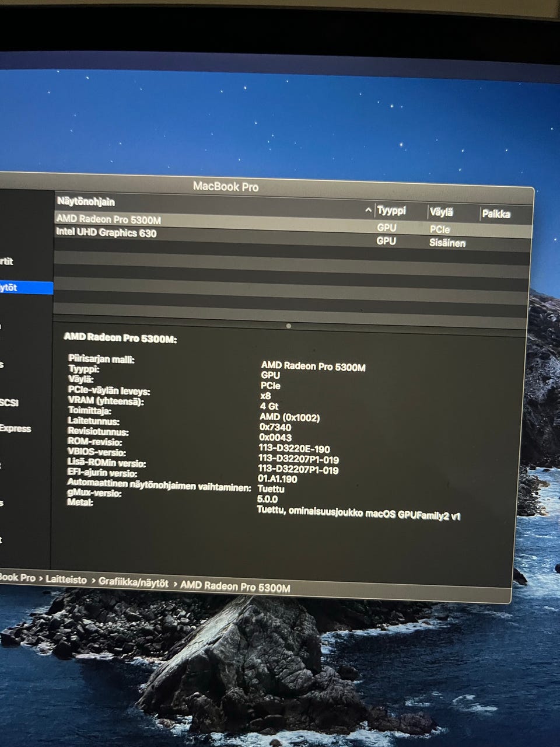
Task: Select the highlighted sidebar item ending in 'ytöt'
Action: tap(26, 288)
